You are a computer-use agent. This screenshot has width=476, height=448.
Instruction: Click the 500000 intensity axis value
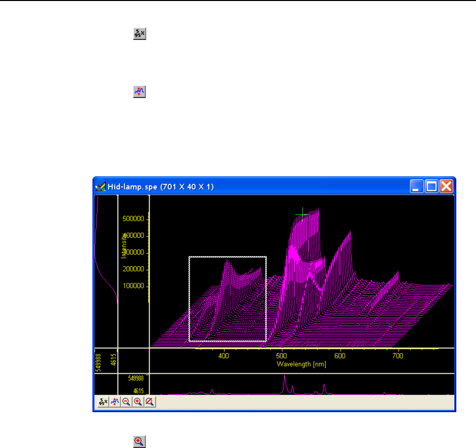[133, 219]
